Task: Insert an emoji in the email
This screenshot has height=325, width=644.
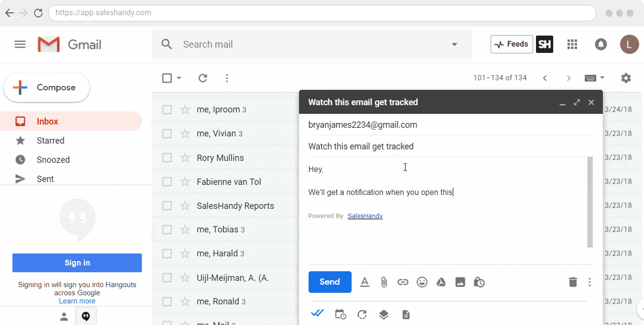Action: coord(422,282)
